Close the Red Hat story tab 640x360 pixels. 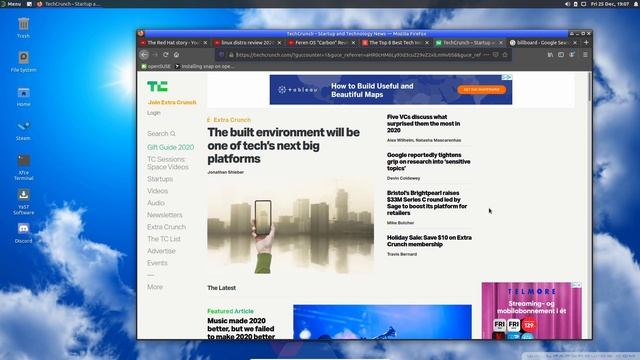click(x=205, y=42)
